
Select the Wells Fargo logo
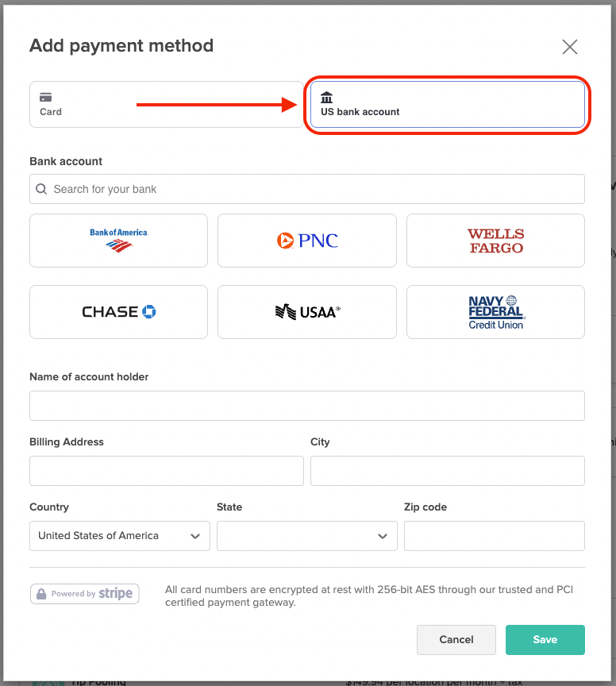tap(495, 240)
